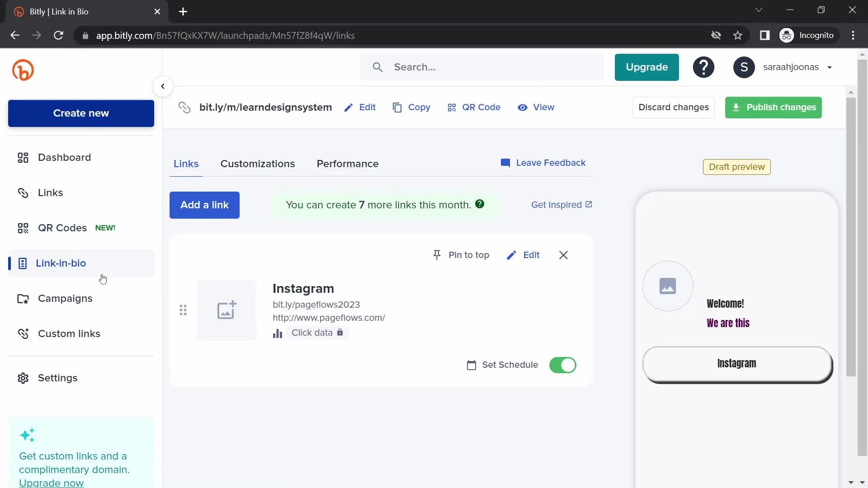Screen dimensions: 868x488
Task: Toggle the Instagram link schedule switch
Action: point(563,365)
